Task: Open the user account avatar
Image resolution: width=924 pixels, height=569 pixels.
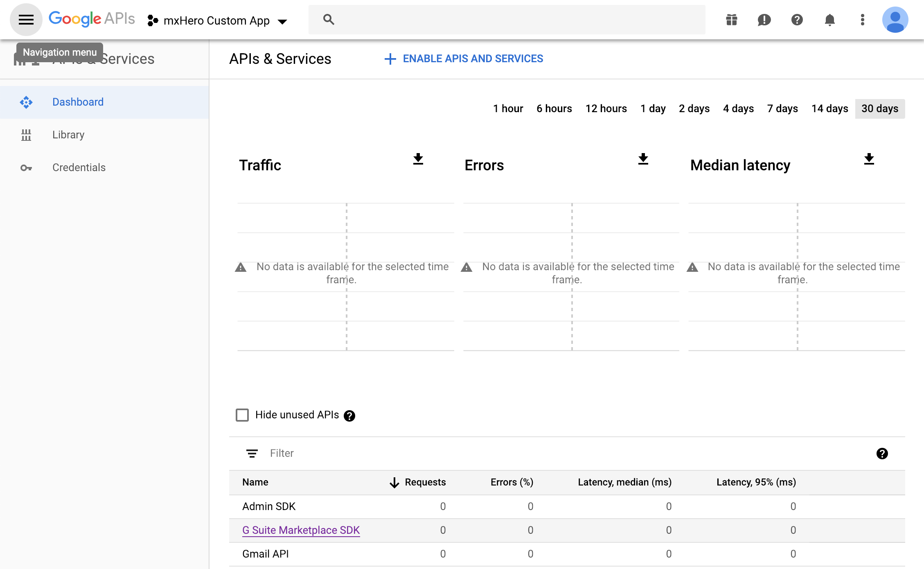Action: [895, 20]
